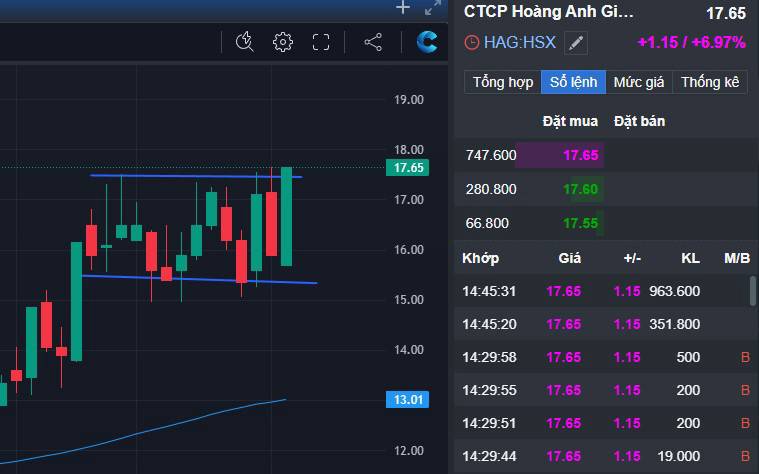Click the clock icon next to HAG:HSX

(472, 43)
